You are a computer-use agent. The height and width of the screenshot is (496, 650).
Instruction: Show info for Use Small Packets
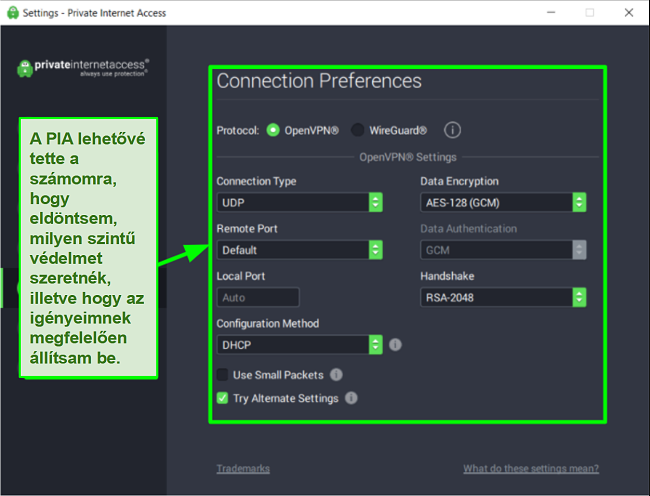336,375
